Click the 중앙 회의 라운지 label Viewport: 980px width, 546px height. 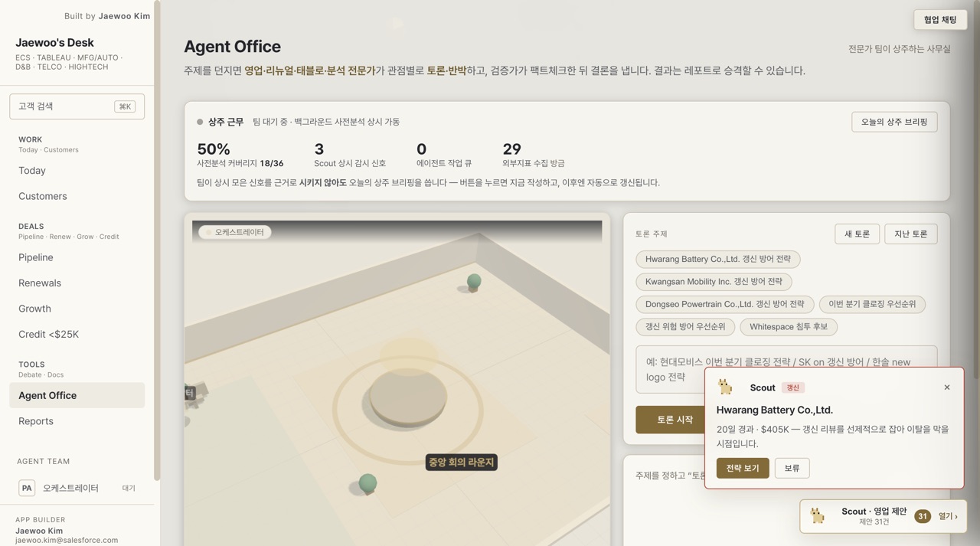coord(462,462)
